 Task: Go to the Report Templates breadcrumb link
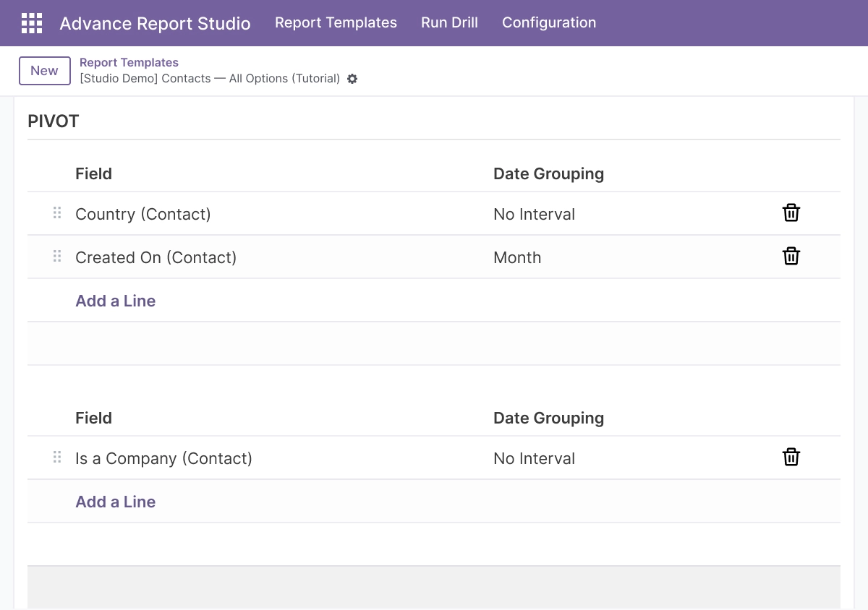pyautogui.click(x=129, y=63)
